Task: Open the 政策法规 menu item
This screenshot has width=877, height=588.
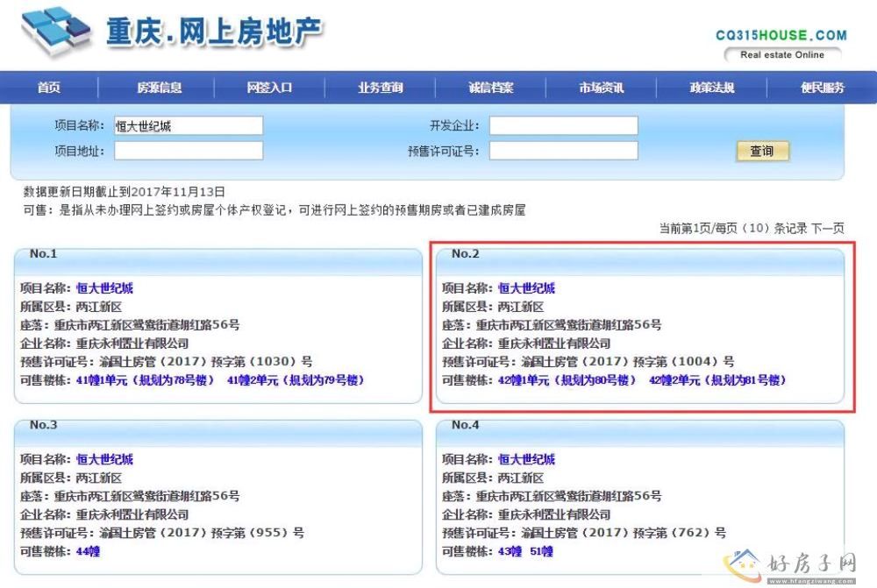Action: (711, 88)
